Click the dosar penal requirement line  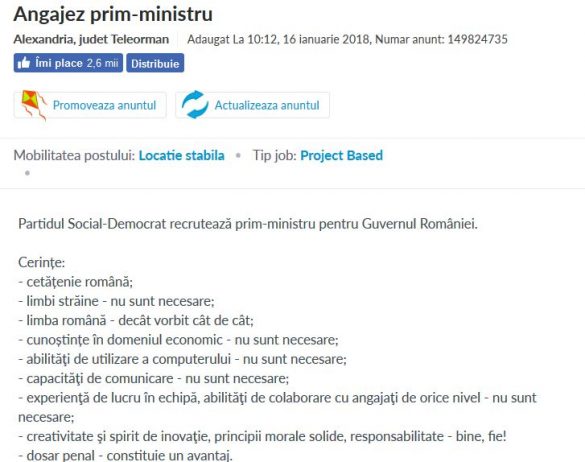point(125,455)
